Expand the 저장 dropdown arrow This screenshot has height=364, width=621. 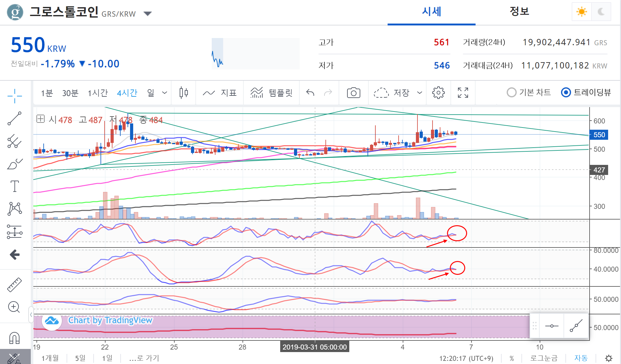(x=419, y=93)
